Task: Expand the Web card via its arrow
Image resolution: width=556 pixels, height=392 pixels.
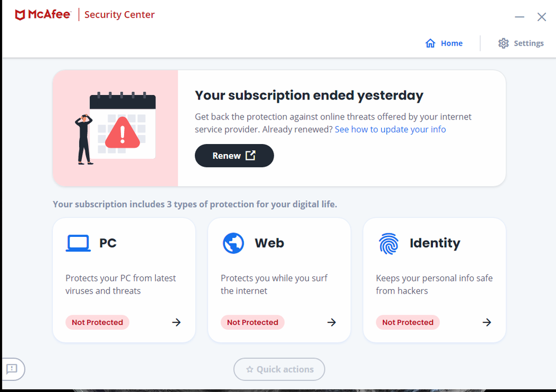Action: click(332, 322)
